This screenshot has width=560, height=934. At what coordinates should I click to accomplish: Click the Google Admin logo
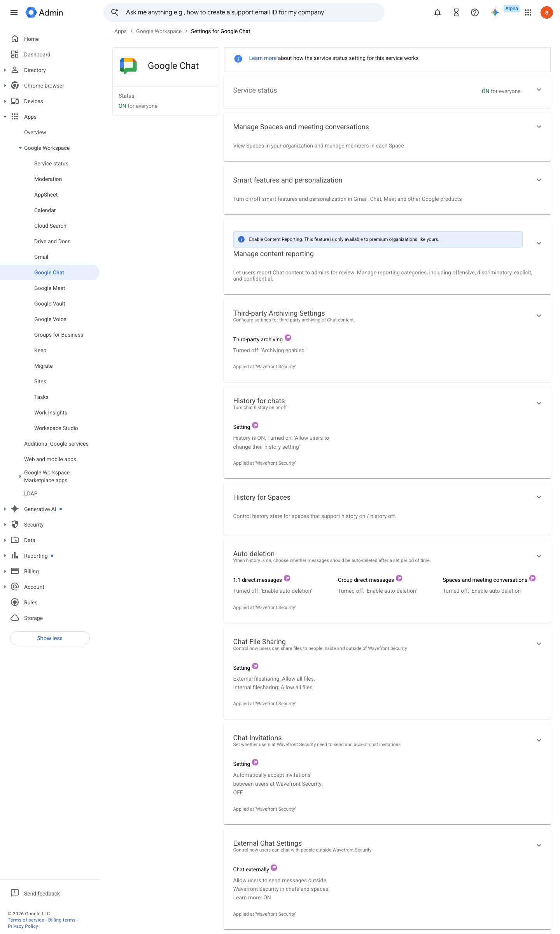44,12
